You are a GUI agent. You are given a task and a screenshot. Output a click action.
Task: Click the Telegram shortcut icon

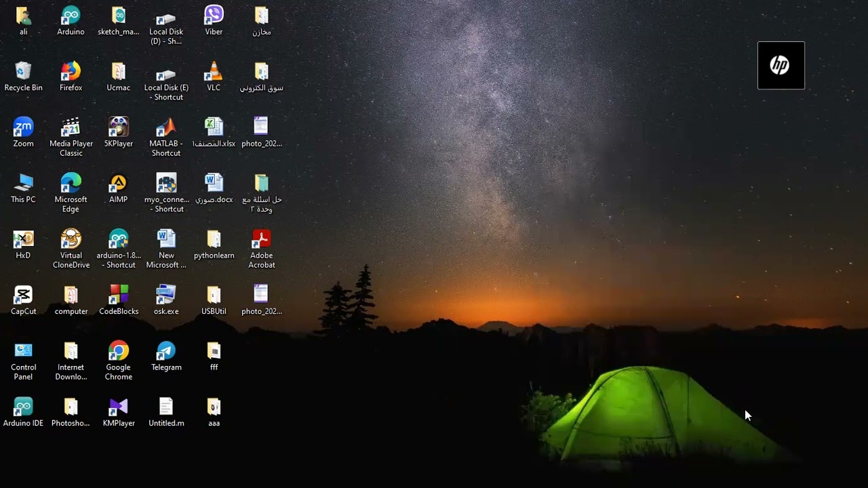[166, 350]
